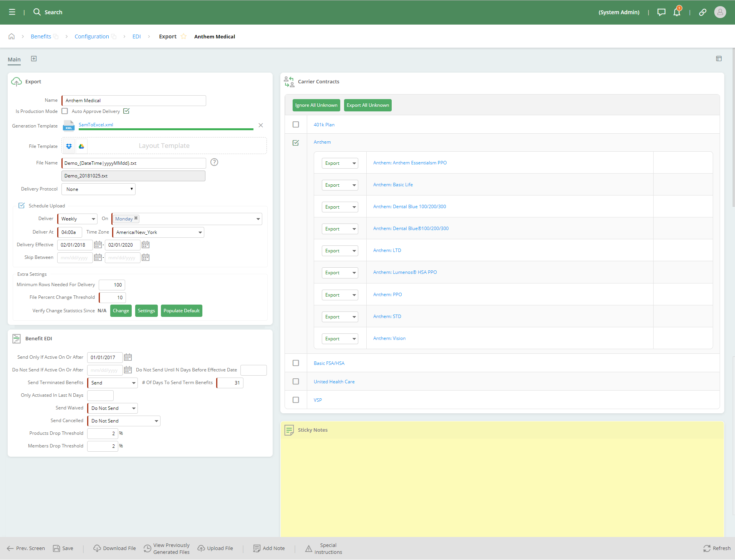Viewport: 735px width, 560px height.
Task: Click Upload File in bottom toolbar
Action: (215, 548)
